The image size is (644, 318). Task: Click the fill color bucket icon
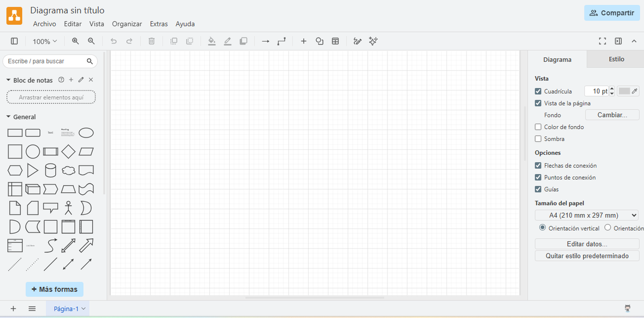(x=212, y=41)
